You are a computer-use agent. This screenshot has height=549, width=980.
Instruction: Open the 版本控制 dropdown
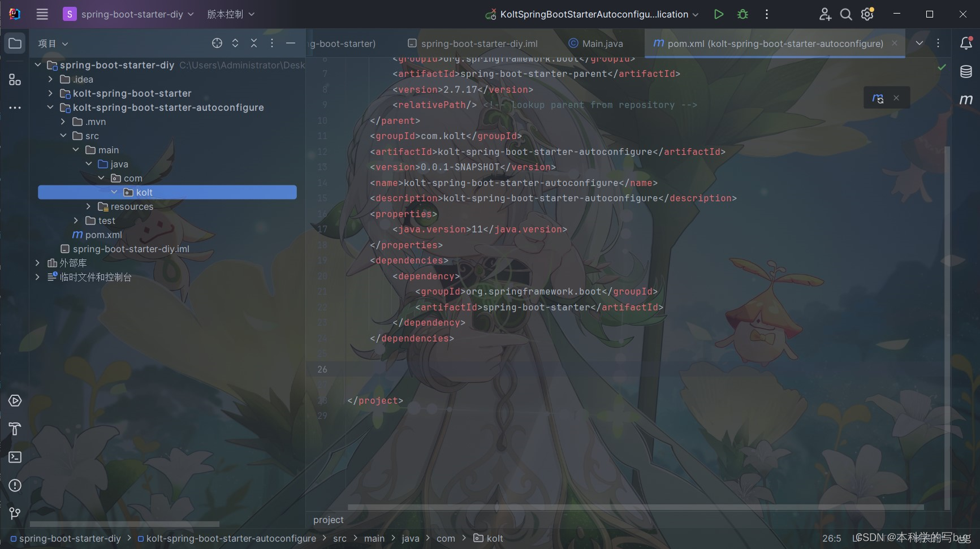pyautogui.click(x=231, y=14)
